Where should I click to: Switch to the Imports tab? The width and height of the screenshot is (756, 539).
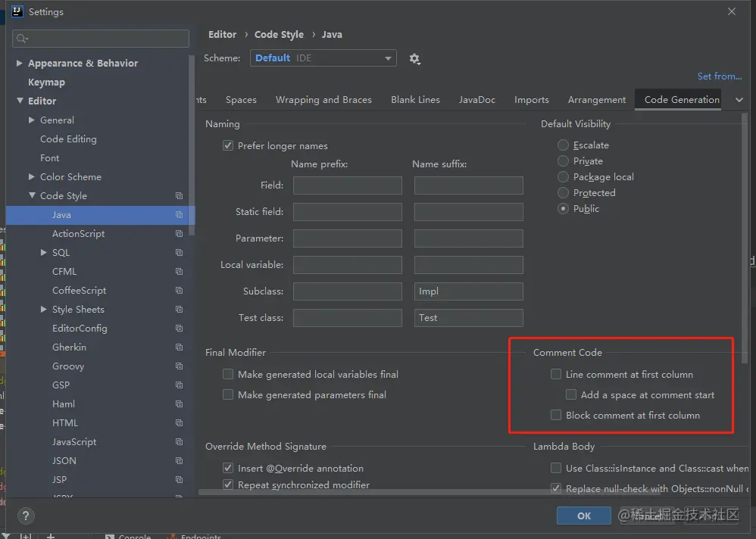[x=531, y=100]
